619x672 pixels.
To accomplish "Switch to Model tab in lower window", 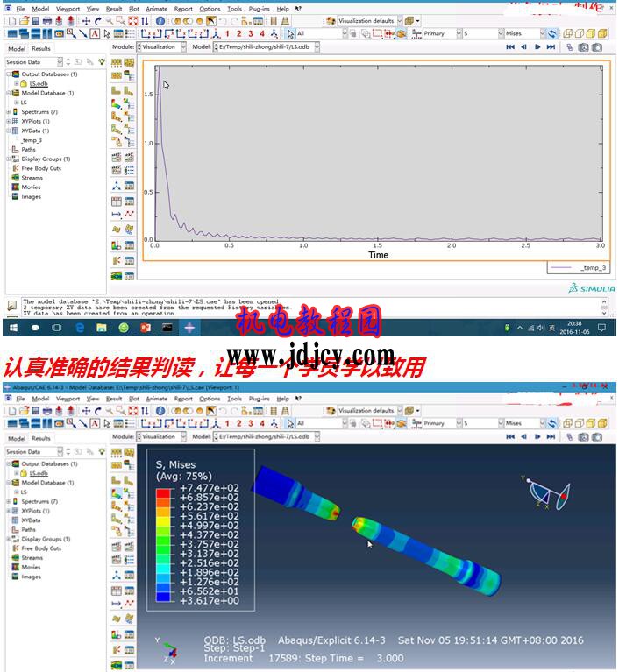I will (x=17, y=438).
